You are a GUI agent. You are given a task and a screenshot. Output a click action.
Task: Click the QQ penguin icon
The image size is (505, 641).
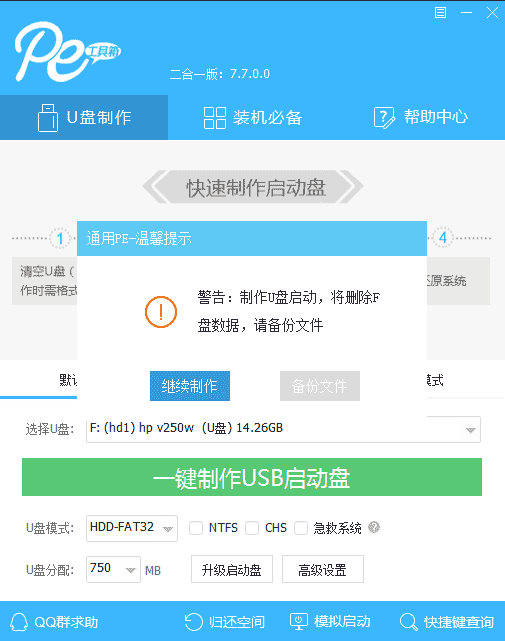coord(19,622)
